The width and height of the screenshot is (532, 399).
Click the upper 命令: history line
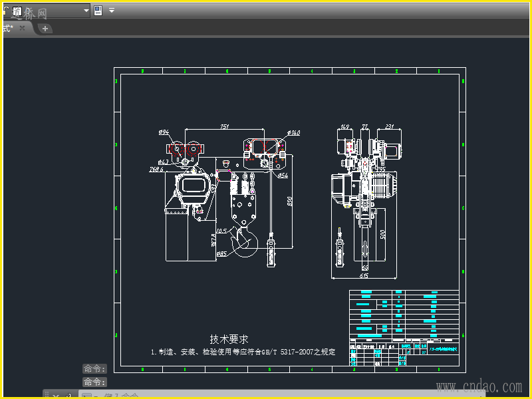coord(94,368)
